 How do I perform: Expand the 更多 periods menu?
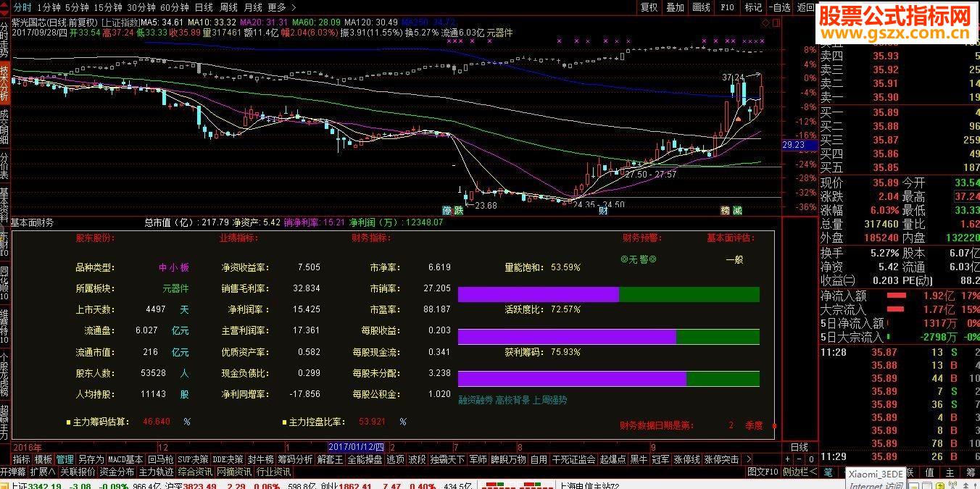pos(281,7)
